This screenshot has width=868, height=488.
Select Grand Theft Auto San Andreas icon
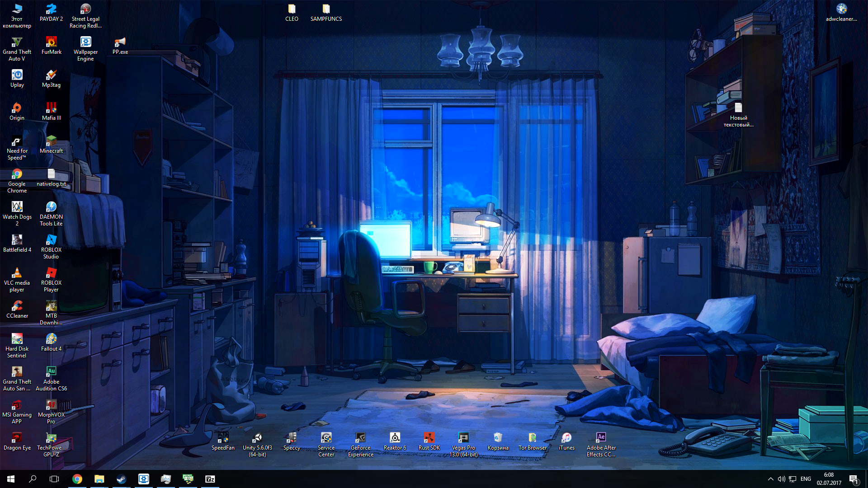17,379
